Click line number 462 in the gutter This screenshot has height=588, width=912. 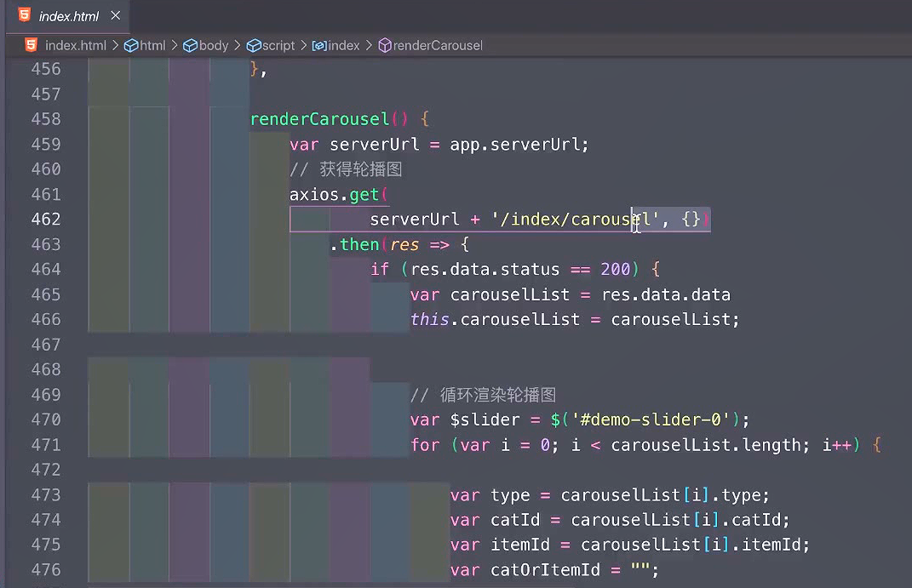point(45,220)
